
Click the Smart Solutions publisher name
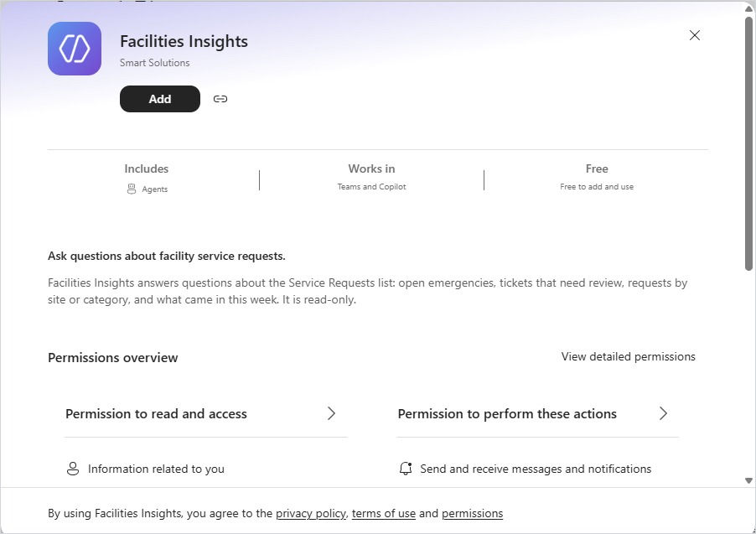(155, 63)
